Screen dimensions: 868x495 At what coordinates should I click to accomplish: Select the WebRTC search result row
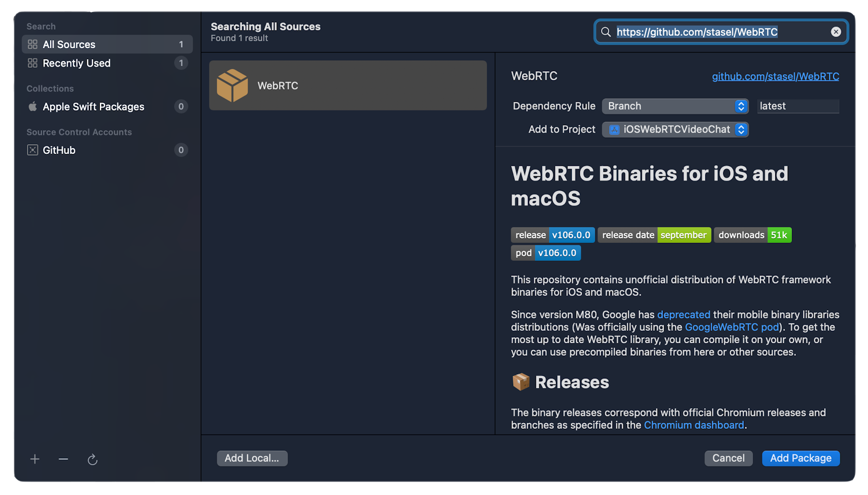click(x=347, y=85)
